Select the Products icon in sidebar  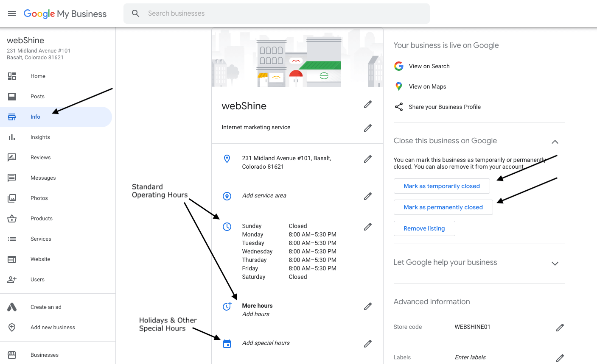(x=11, y=218)
